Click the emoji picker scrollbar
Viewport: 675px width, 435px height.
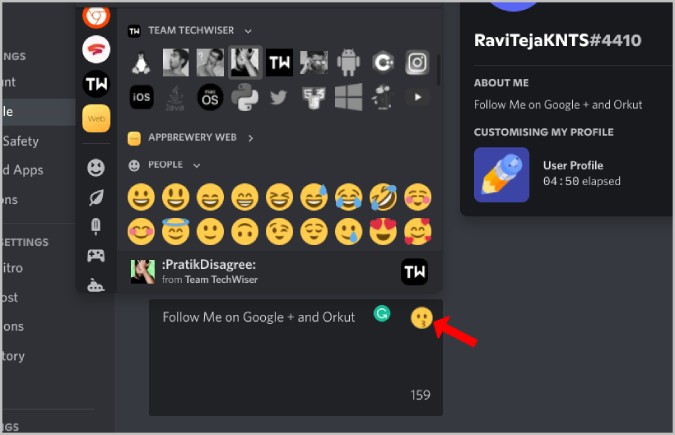pos(438,70)
